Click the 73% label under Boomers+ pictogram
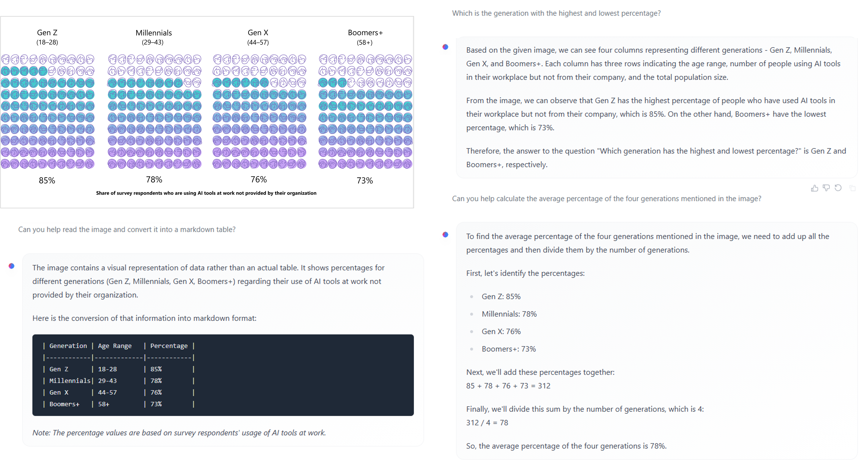This screenshot has height=467, width=868. pos(365,181)
